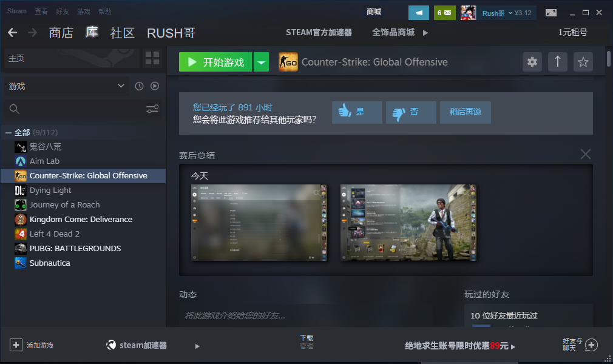
Task: Click the 添加游戏 plus icon
Action: (16, 345)
